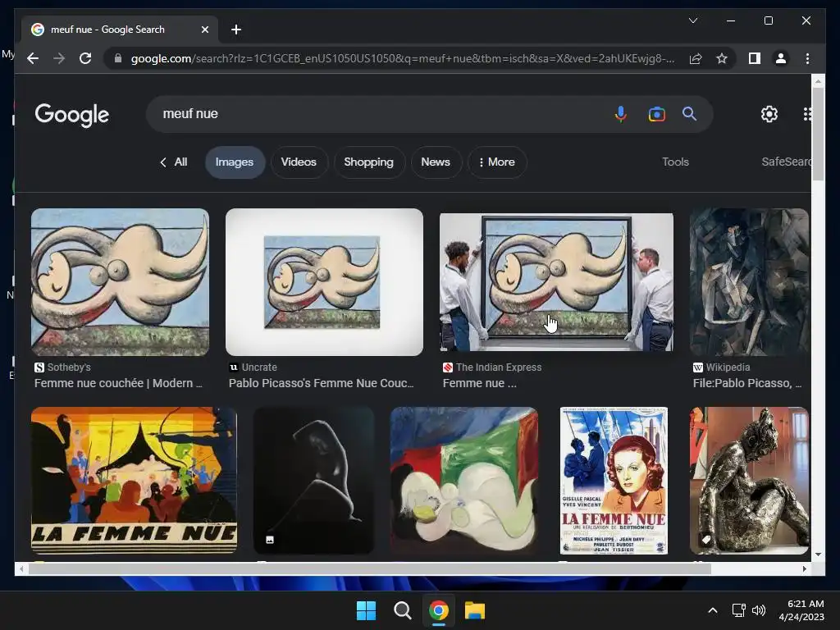
Task: Open the Chrome side panel
Action: (x=755, y=58)
